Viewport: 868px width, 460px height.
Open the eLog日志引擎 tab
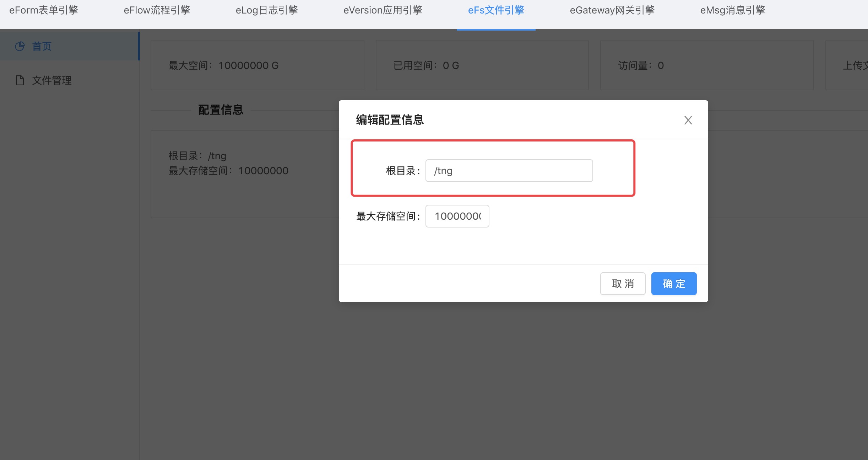click(267, 10)
